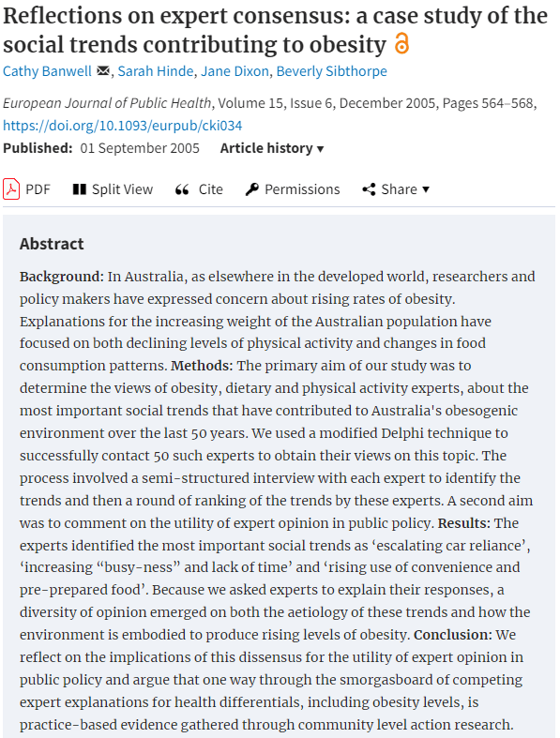Open author Sarah Hinde's link
The width and height of the screenshot is (560, 738).
[156, 71]
